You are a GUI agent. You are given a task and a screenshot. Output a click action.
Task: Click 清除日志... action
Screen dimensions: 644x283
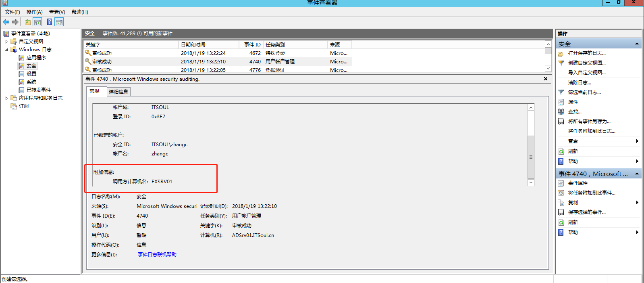580,83
